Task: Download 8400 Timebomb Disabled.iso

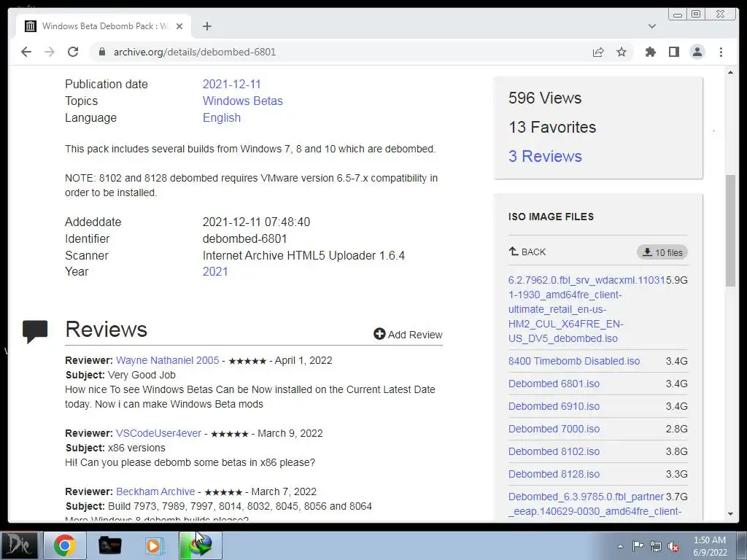Action: pyautogui.click(x=573, y=361)
